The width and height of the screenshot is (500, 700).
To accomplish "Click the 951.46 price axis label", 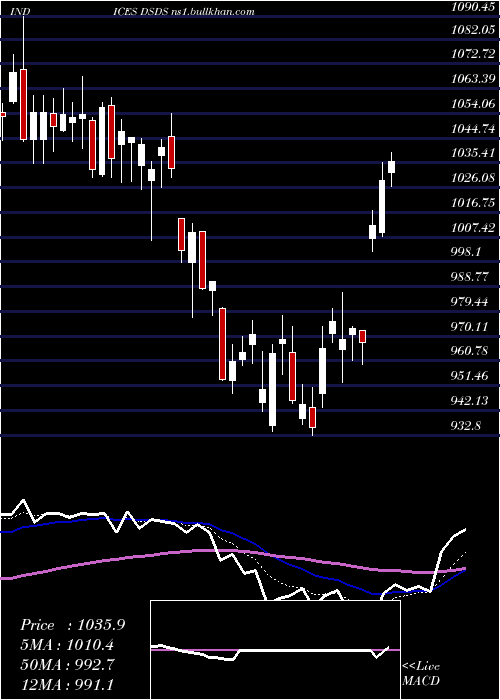I will [x=470, y=376].
